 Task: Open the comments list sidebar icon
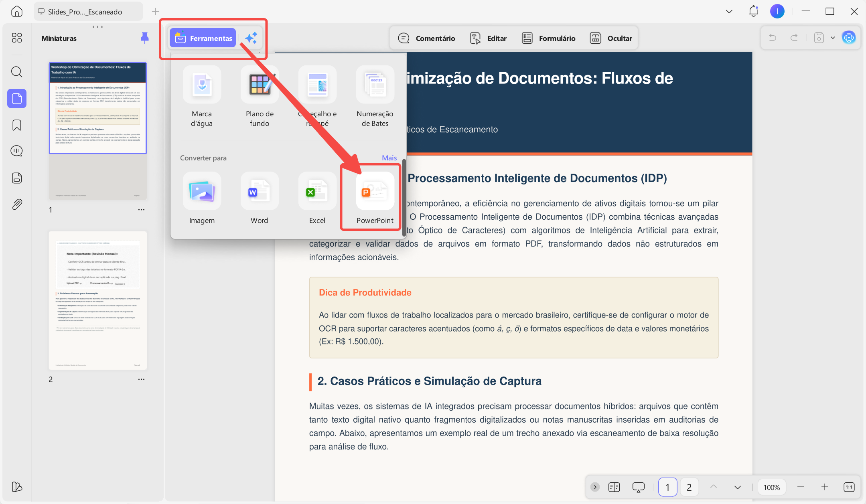(x=16, y=151)
